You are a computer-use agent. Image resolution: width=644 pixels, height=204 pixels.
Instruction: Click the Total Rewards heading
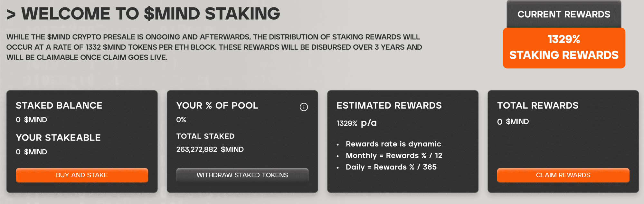coord(538,105)
